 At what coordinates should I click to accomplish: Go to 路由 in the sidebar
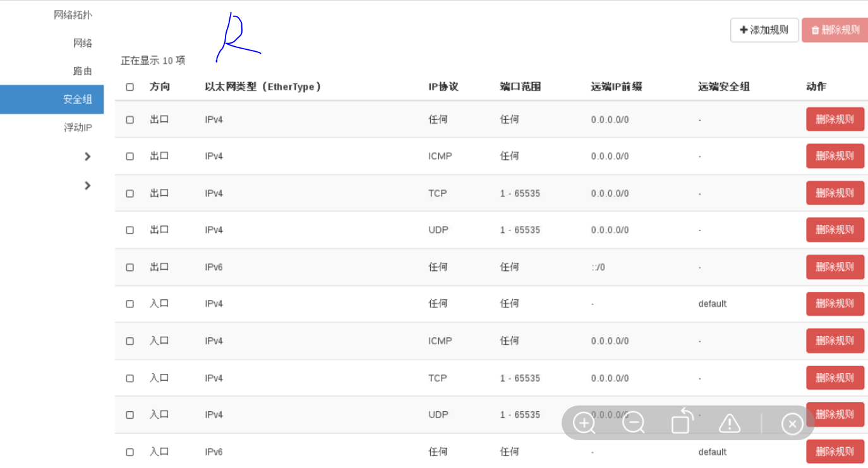point(83,71)
